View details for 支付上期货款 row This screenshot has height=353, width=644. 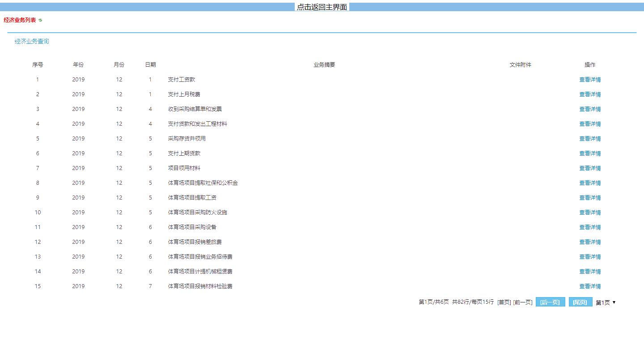pos(590,153)
